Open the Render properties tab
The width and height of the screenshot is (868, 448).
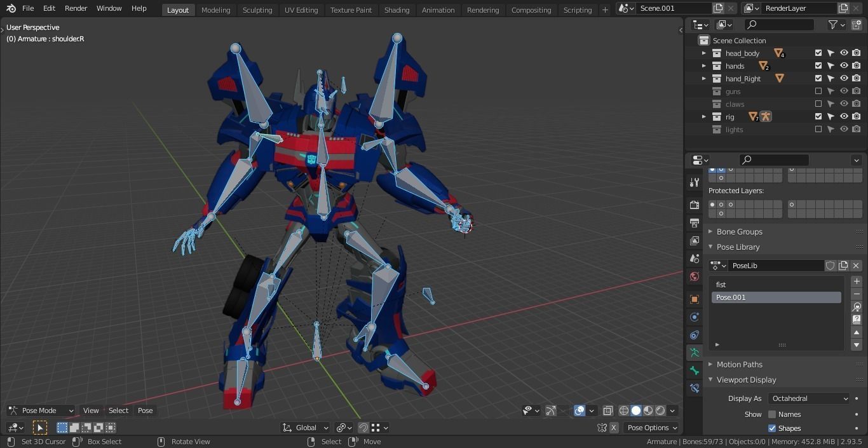click(x=694, y=205)
